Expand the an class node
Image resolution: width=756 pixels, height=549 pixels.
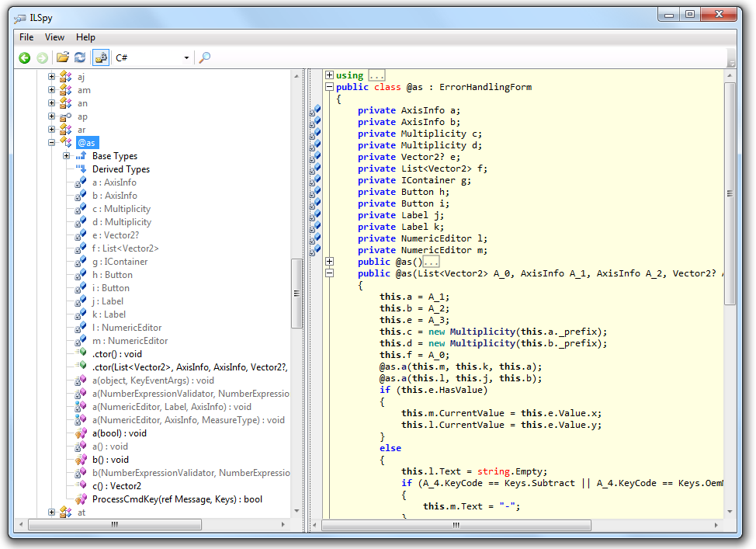(51, 103)
